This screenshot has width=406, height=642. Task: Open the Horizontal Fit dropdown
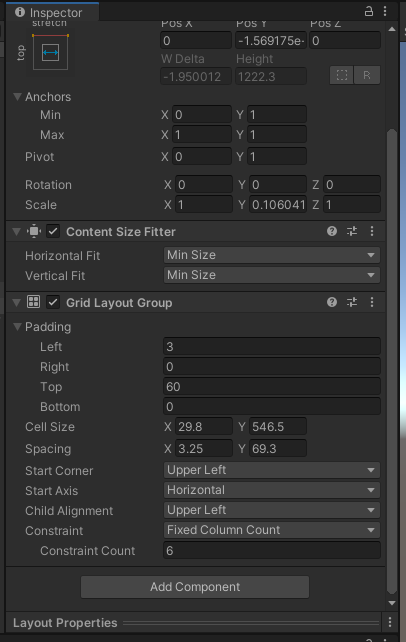click(x=272, y=255)
